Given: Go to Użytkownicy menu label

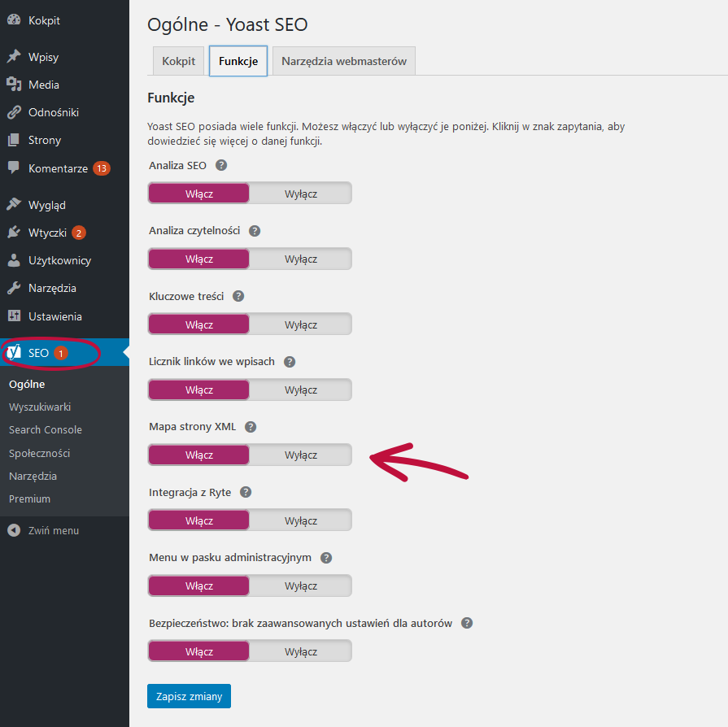Looking at the screenshot, I should pos(60,260).
